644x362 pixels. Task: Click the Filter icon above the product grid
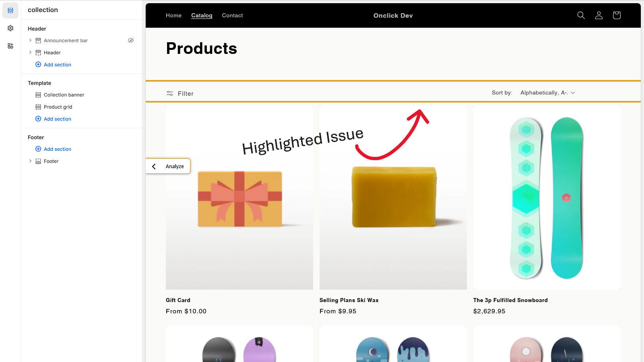click(170, 93)
